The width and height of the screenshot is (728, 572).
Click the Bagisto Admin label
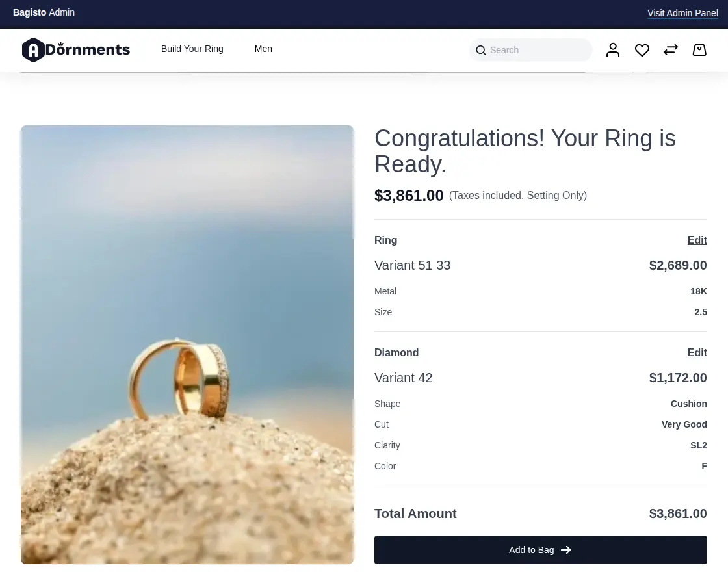click(x=44, y=12)
